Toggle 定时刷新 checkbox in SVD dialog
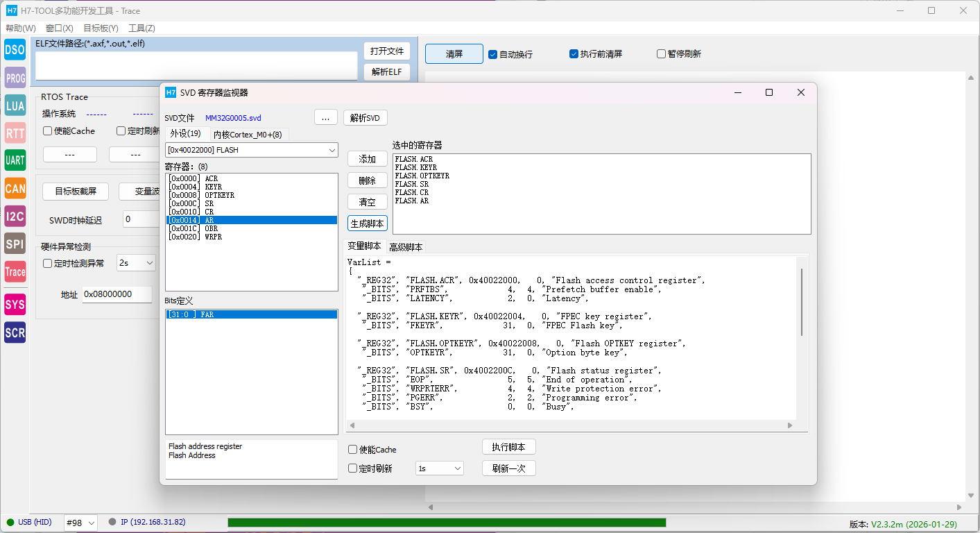This screenshot has width=980, height=533. coord(353,468)
